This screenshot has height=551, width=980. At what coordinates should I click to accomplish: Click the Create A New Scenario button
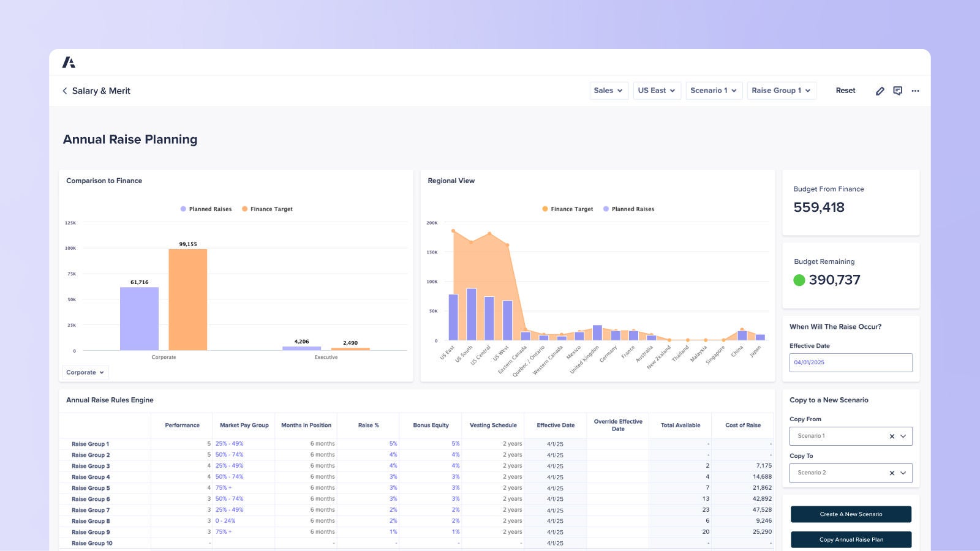(x=851, y=514)
